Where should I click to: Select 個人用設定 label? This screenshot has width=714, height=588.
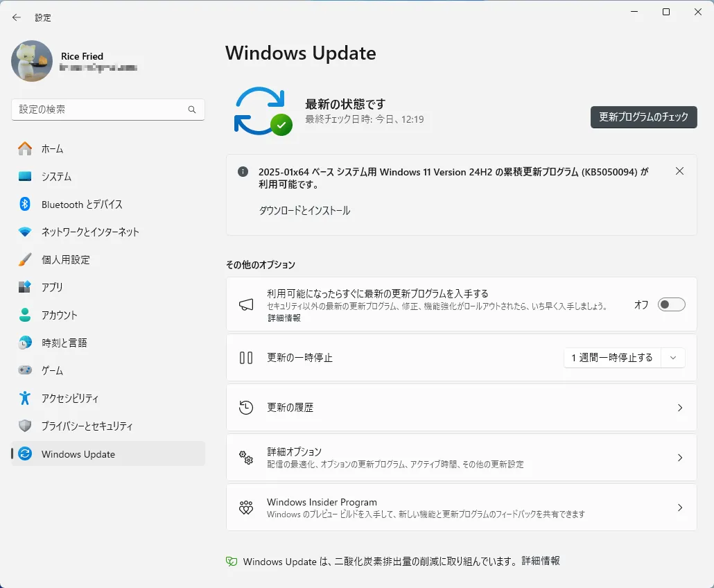(66, 260)
